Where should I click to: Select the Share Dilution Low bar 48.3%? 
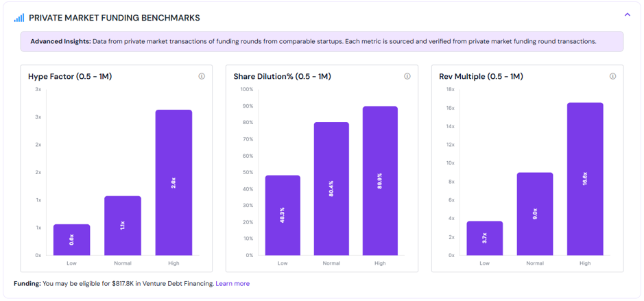click(x=283, y=215)
